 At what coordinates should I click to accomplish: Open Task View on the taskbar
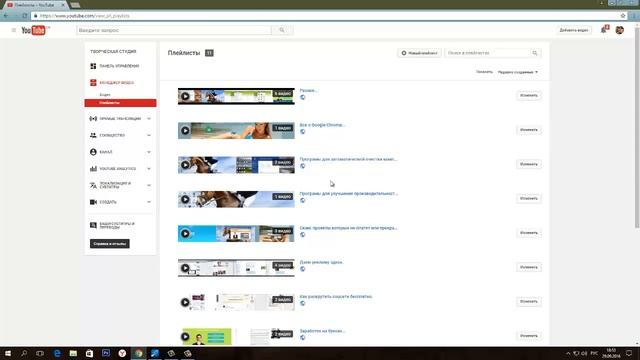point(40,353)
